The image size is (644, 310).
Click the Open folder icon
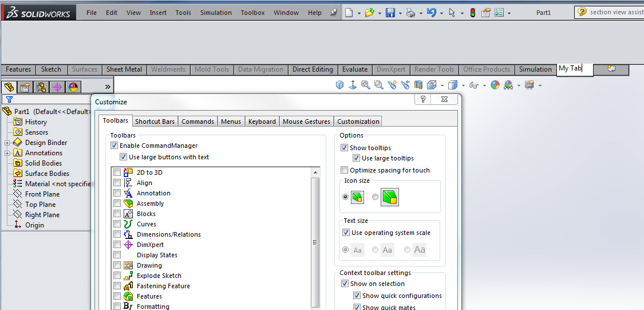click(x=369, y=13)
